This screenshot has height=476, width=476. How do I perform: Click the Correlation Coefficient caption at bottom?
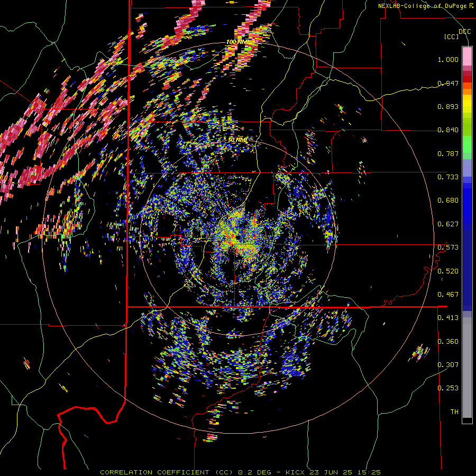[240, 472]
